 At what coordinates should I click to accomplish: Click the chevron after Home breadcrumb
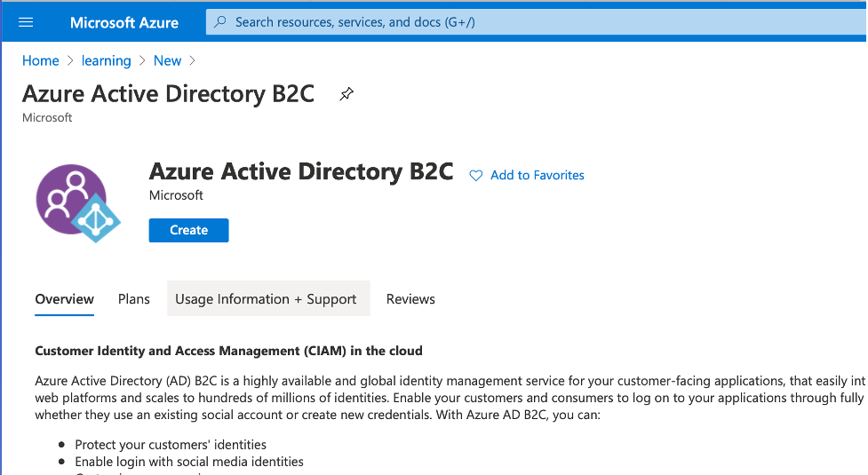click(x=70, y=61)
